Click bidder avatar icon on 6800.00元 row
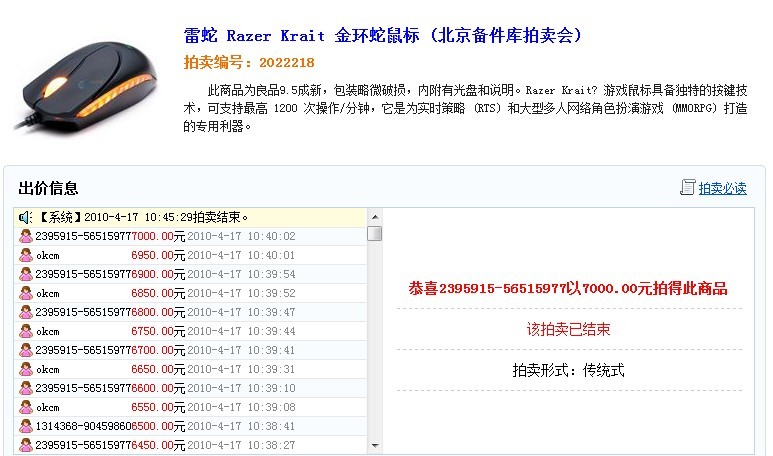The width and height of the screenshot is (773, 456). coord(26,312)
